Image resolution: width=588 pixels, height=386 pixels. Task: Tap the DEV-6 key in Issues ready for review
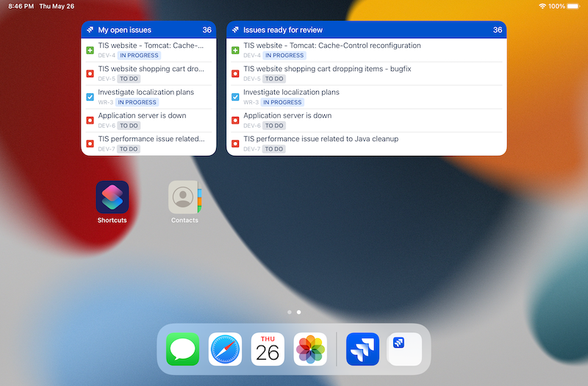pyautogui.click(x=251, y=126)
